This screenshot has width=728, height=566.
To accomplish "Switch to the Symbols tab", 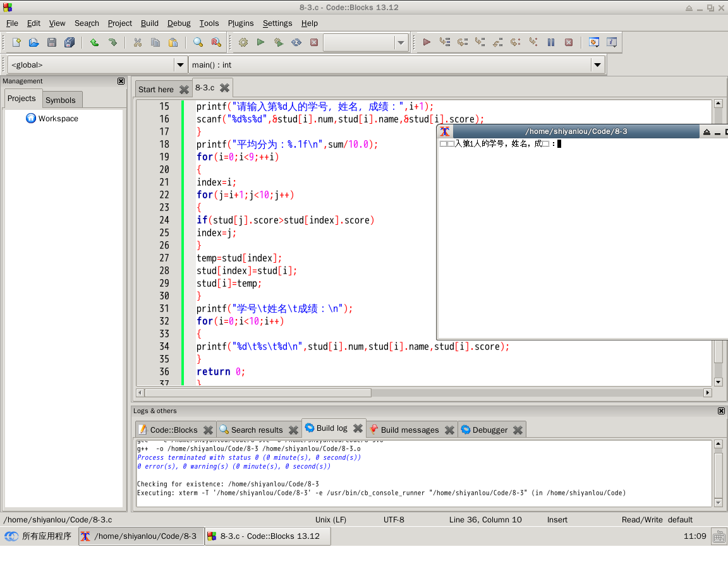I will click(61, 100).
